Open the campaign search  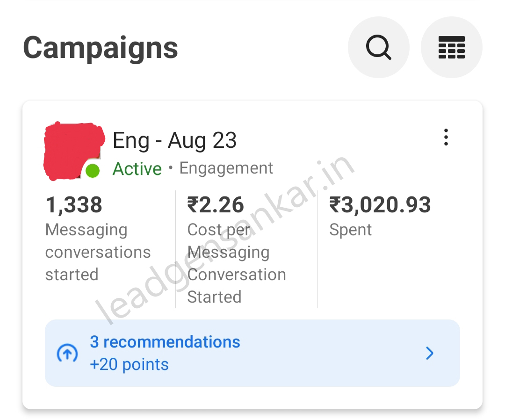pos(378,47)
